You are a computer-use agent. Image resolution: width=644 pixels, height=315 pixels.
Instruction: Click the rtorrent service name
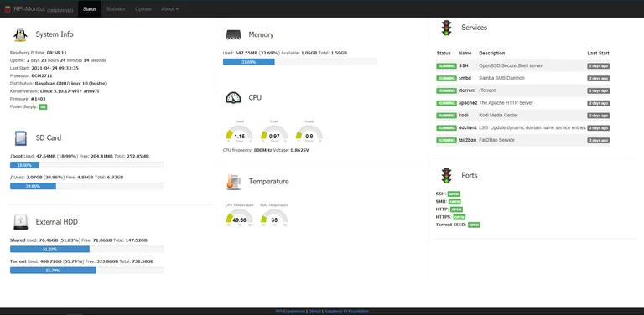point(467,90)
